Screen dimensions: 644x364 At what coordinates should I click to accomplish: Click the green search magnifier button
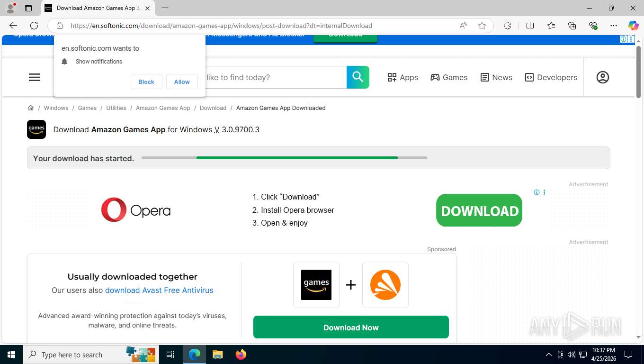(358, 77)
